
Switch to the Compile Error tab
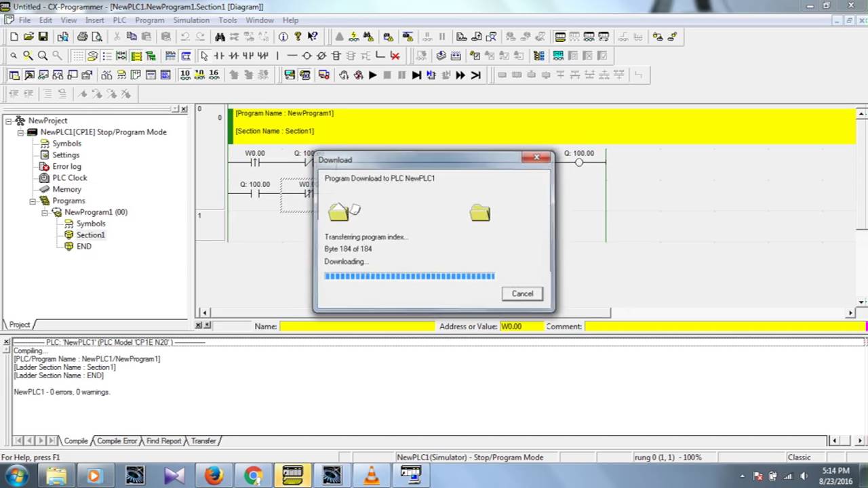coord(117,441)
